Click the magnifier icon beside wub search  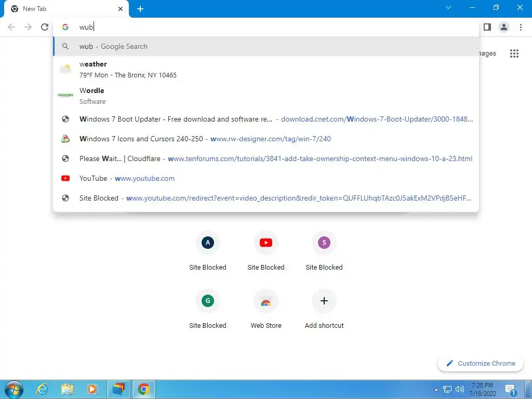point(65,46)
